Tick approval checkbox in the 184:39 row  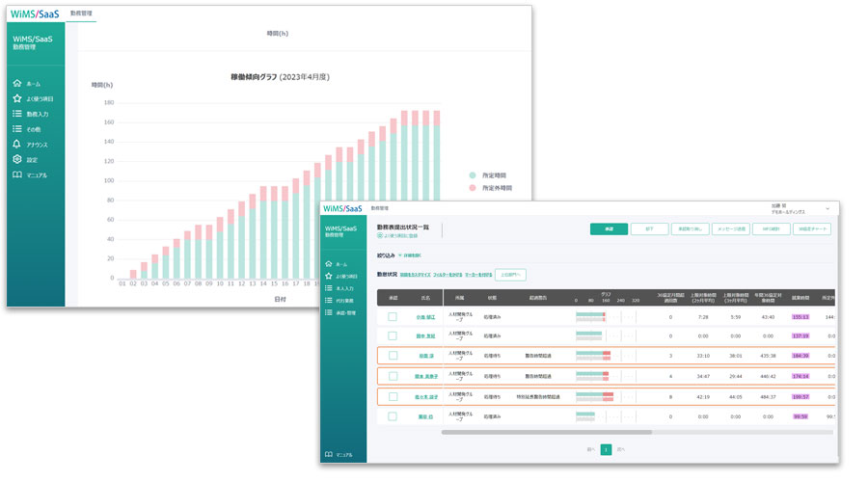click(x=393, y=356)
